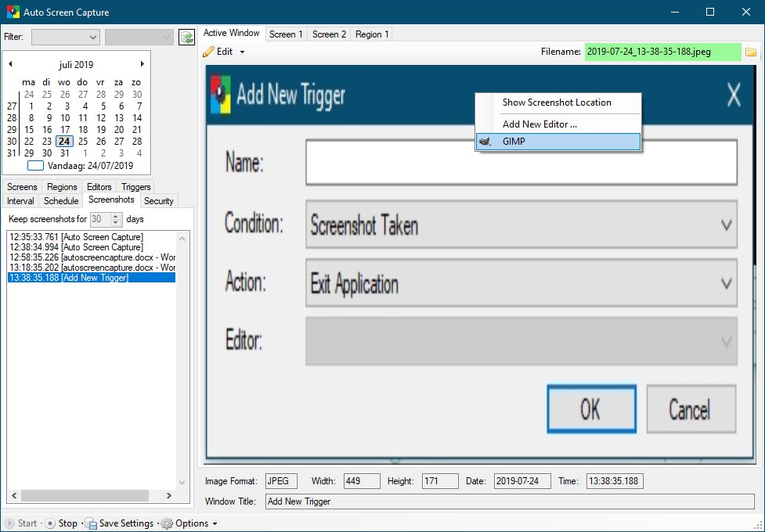Decrease keep screenshots days value
The width and height of the screenshot is (765, 532).
116,222
